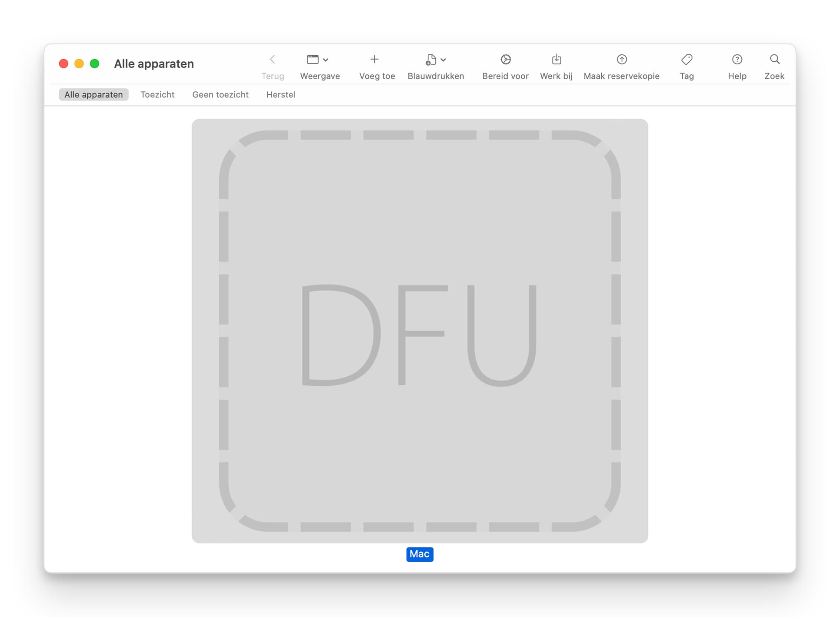Open the Weergave view icon
Image resolution: width=840 pixels, height=617 pixels.
[x=313, y=60]
